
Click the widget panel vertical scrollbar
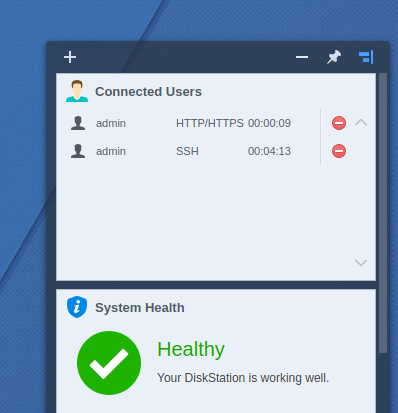pos(383,213)
